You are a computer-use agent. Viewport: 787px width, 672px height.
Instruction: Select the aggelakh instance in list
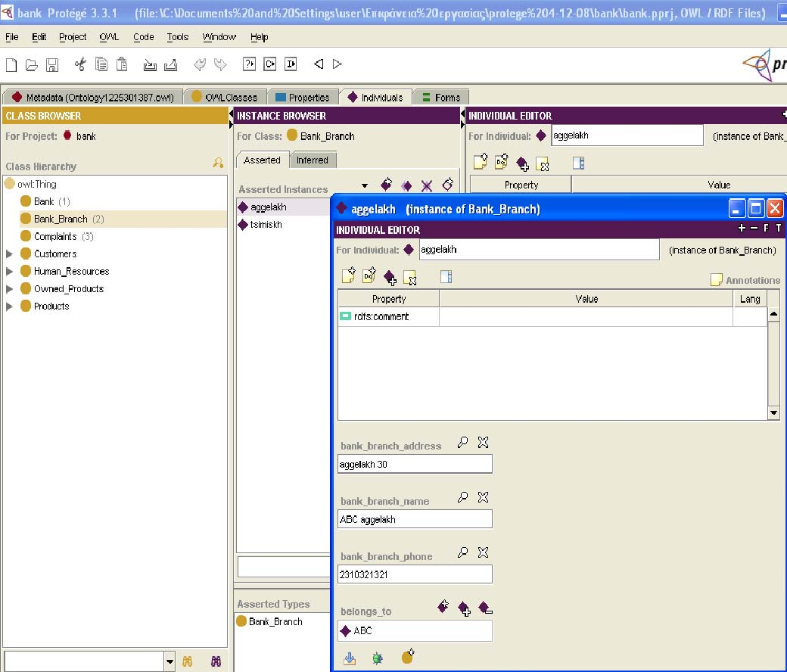click(269, 207)
